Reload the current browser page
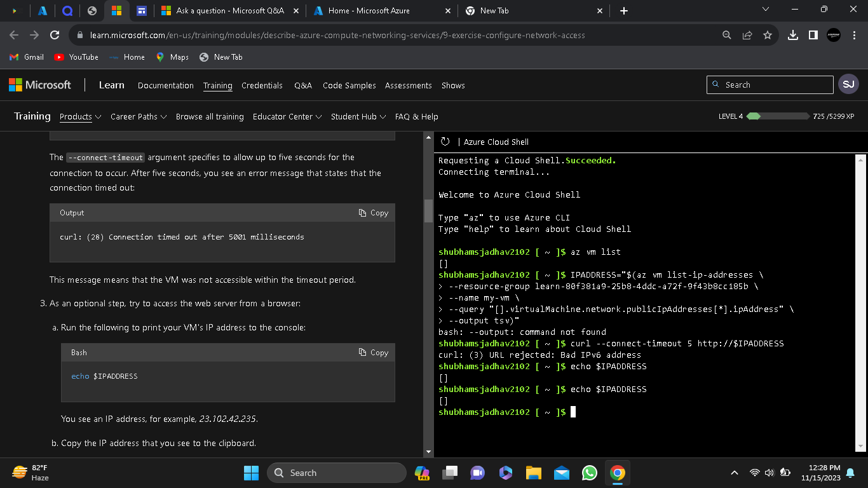This screenshot has width=868, height=488. click(55, 35)
